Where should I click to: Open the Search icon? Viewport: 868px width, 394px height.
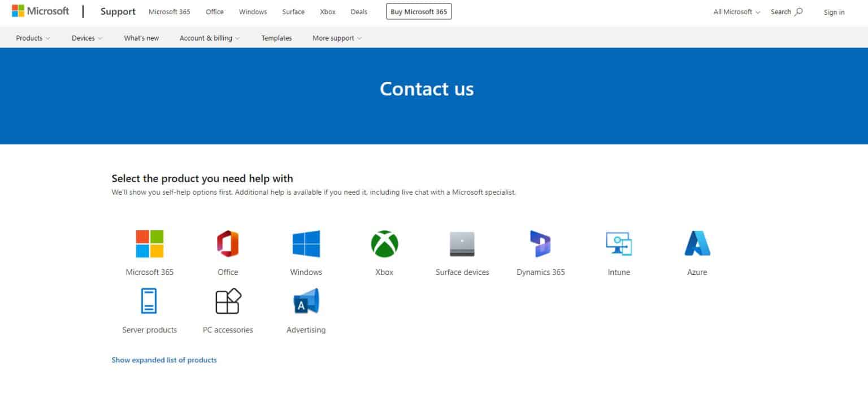(x=786, y=11)
